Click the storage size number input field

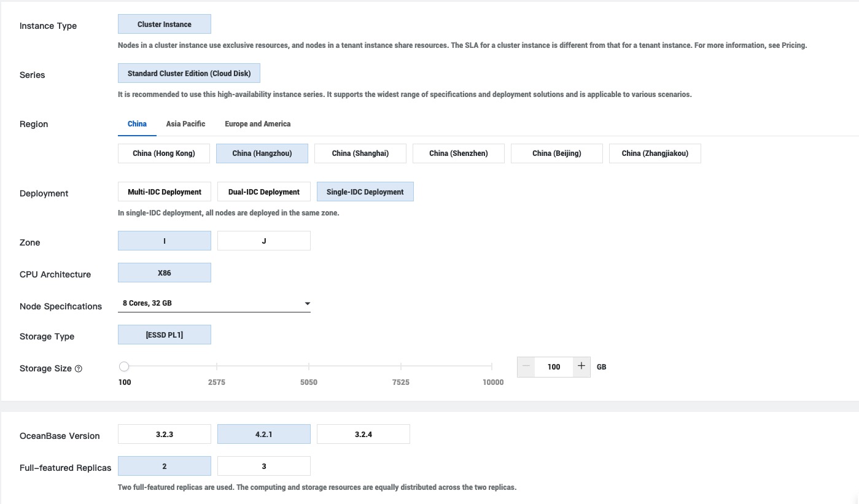coord(553,366)
